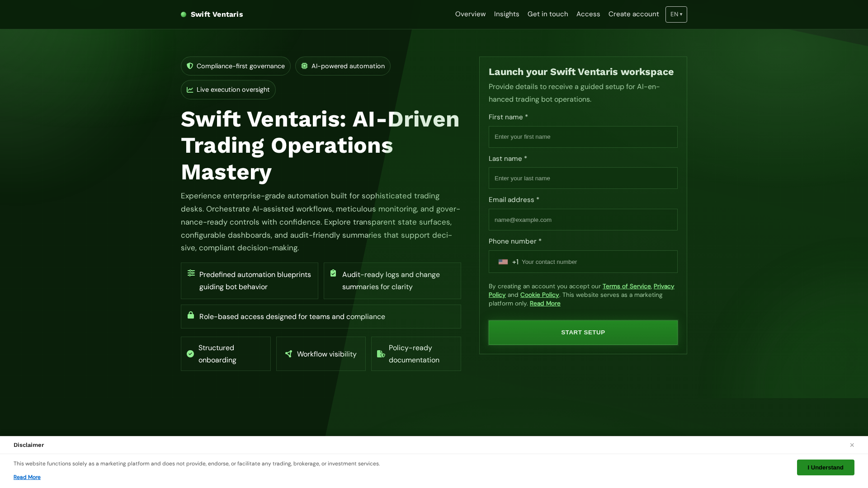Click the sliders icon next to Predefined automation blueprints

pos(191,273)
